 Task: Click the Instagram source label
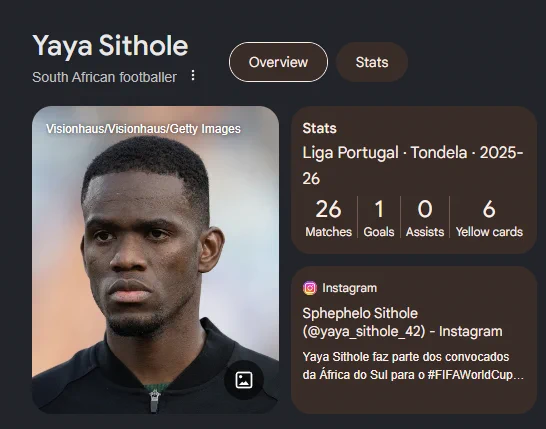point(349,288)
